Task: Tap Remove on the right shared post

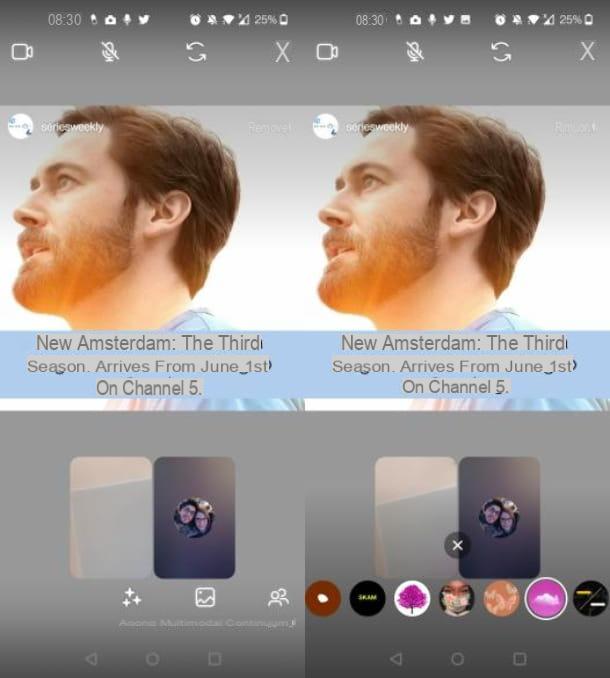Action: coord(576,128)
